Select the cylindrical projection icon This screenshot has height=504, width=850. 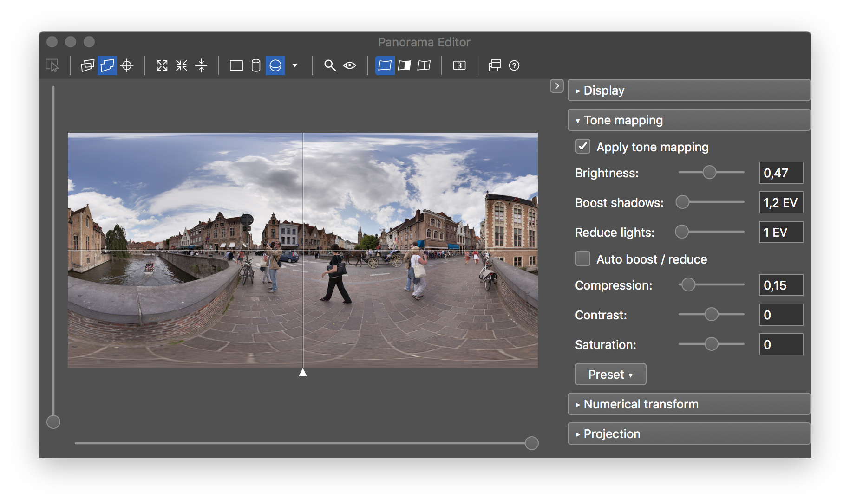[256, 65]
